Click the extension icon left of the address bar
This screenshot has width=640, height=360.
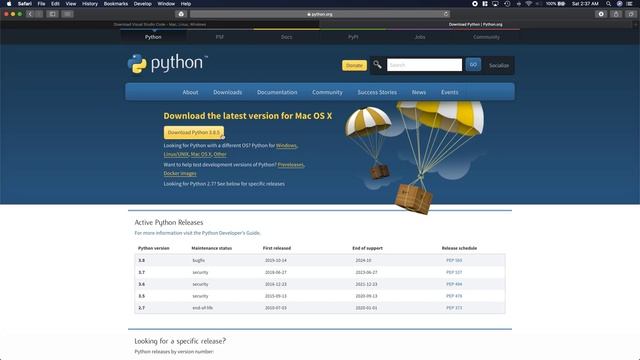[x=181, y=14]
